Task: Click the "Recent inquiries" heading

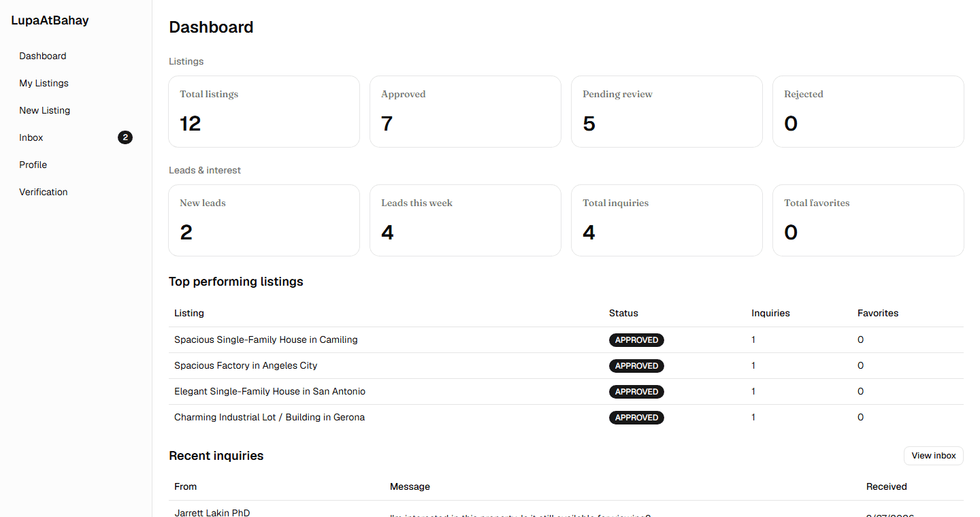Action: (216, 456)
